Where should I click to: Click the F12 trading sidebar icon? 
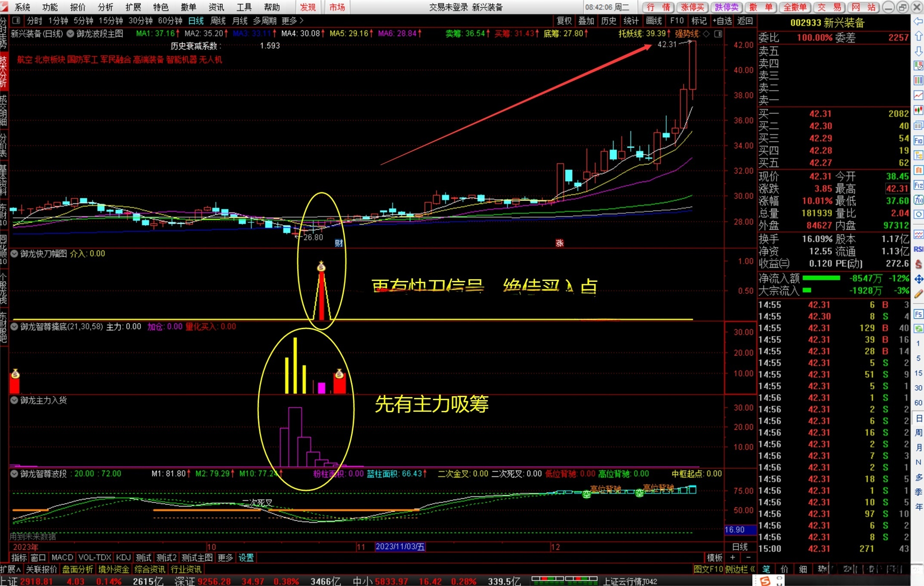point(918,185)
